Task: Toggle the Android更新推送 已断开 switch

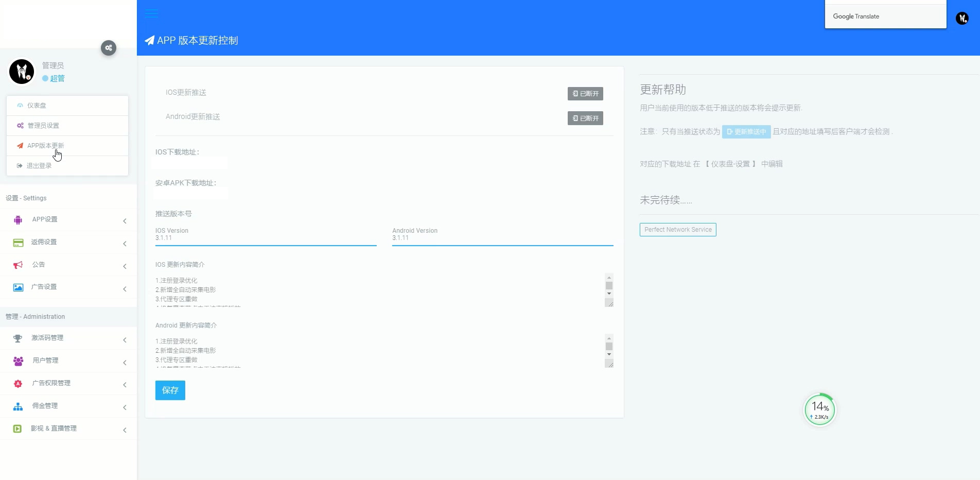Action: pyautogui.click(x=585, y=118)
